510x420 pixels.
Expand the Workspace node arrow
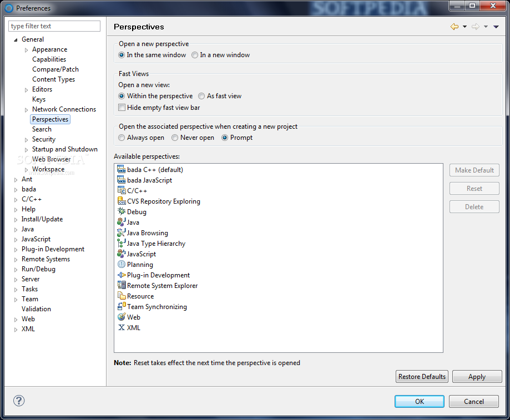[26, 170]
